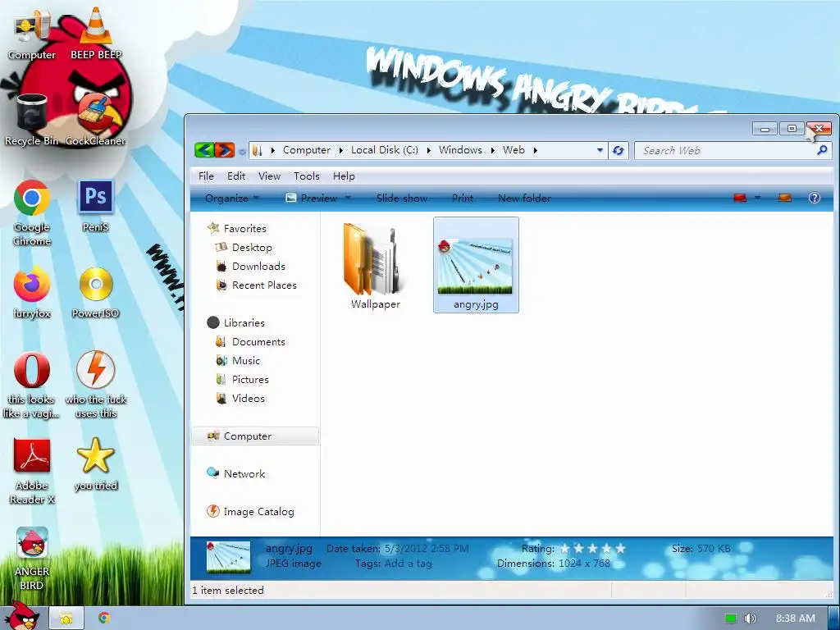Click the search magnifier icon

pyautogui.click(x=822, y=151)
